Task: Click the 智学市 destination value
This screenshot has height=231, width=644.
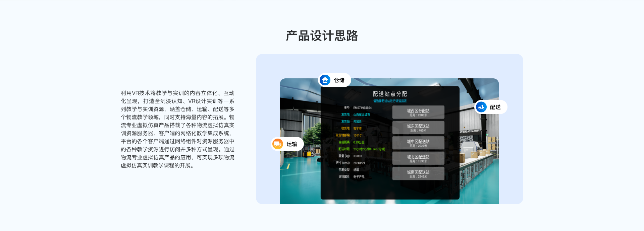Action: coord(358,129)
